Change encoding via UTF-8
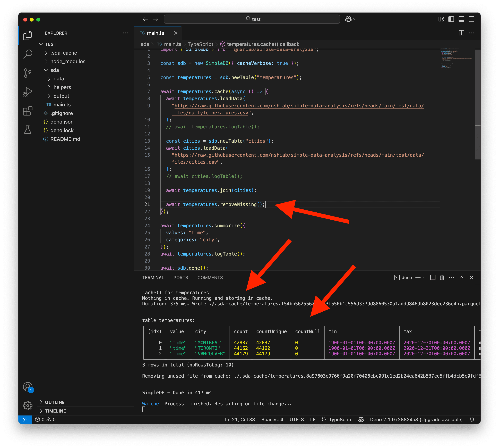Screen dimensions: 499x448 297,419
